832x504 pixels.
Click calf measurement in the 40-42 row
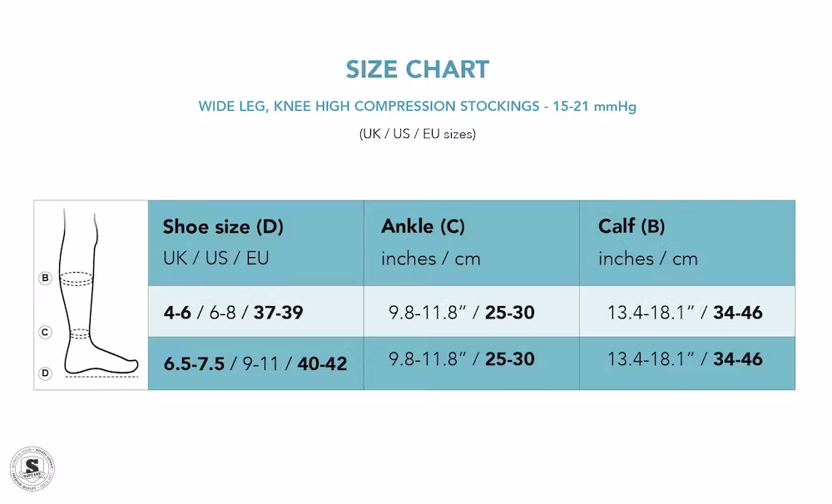tap(684, 359)
